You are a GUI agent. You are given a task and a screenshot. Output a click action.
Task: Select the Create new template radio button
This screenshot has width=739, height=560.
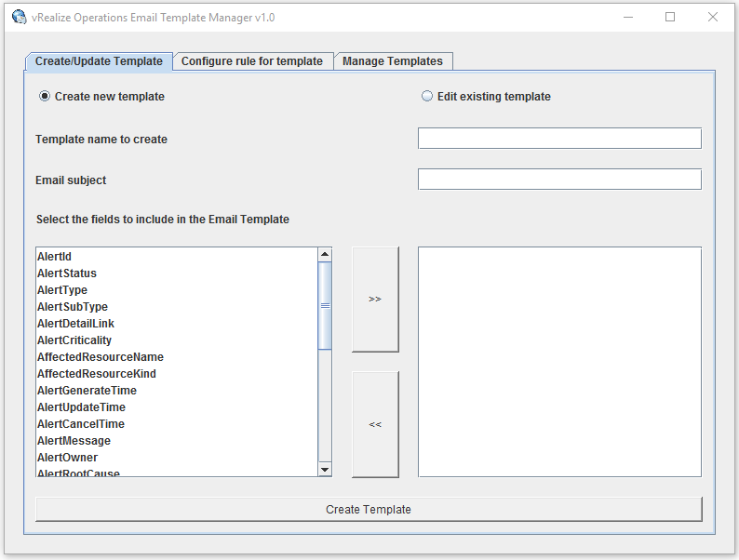point(45,96)
